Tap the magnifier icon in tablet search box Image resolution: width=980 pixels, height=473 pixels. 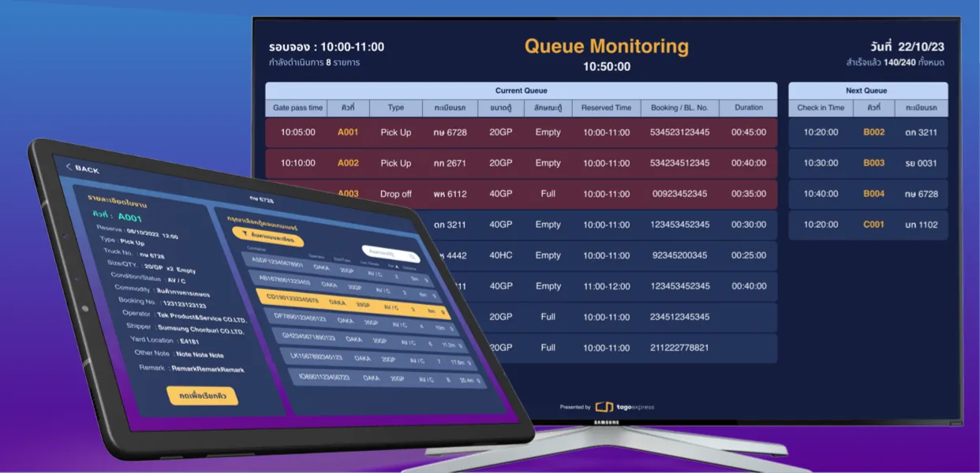click(413, 256)
